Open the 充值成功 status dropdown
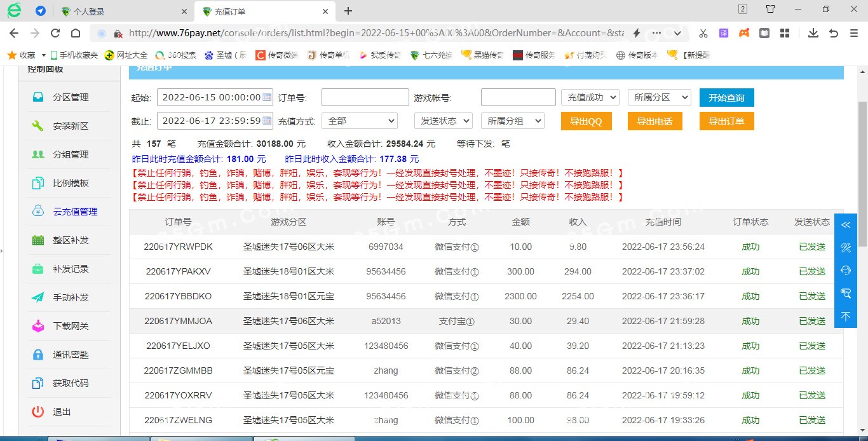 590,97
